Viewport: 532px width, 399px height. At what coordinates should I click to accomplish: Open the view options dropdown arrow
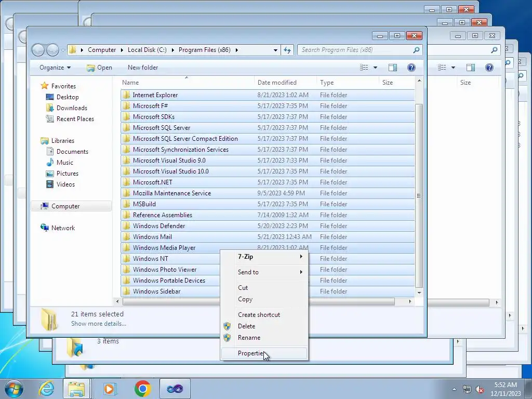point(375,68)
